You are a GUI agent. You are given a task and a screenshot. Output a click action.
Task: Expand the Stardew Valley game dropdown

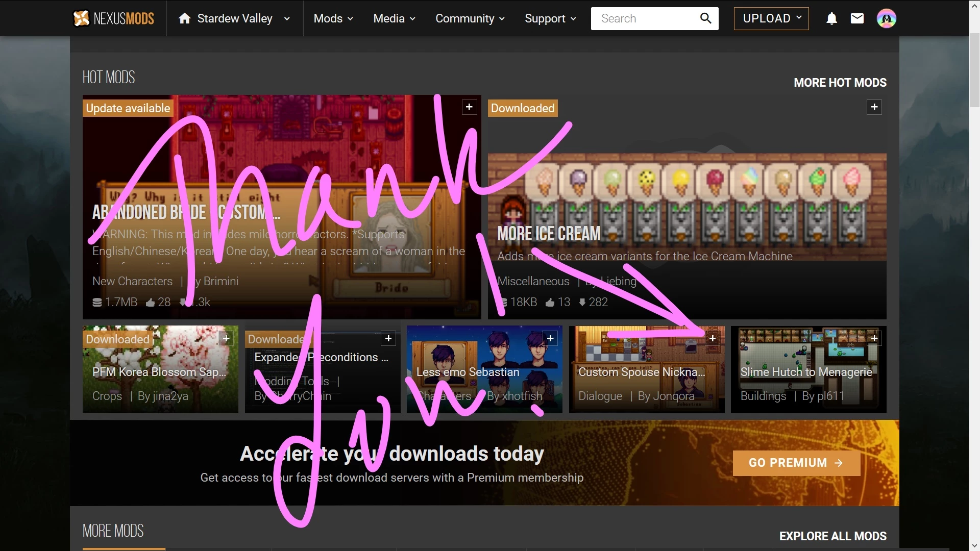pyautogui.click(x=287, y=18)
